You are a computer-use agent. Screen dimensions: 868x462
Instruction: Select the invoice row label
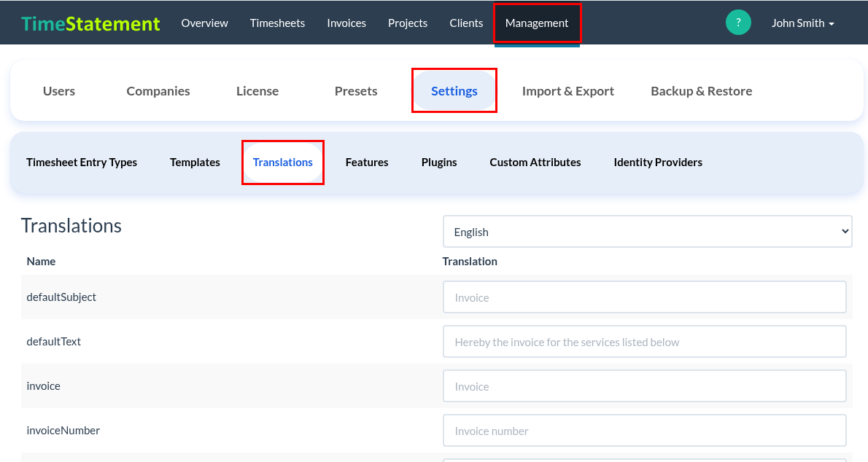pos(43,386)
